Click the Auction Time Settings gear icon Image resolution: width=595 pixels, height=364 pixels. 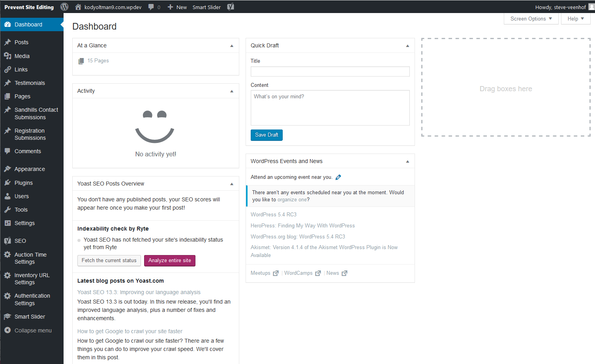[8, 255]
